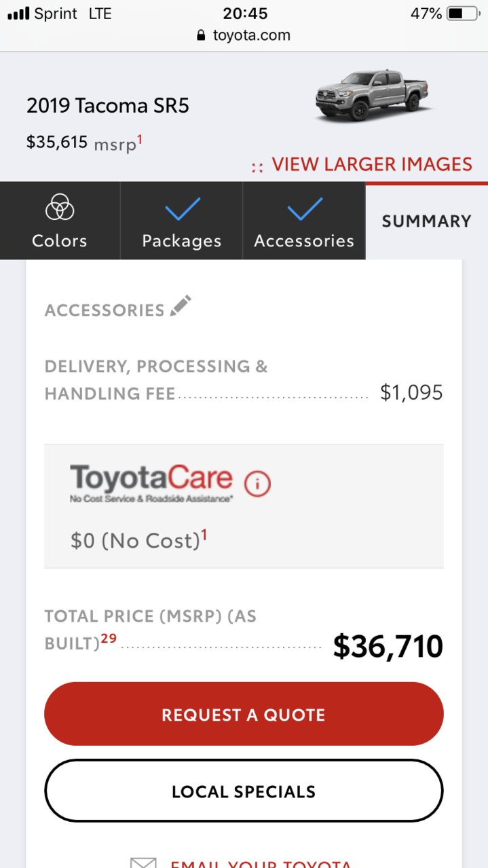This screenshot has height=868, width=488.
Task: Tap the ToyotaCare logo
Action: point(151,483)
